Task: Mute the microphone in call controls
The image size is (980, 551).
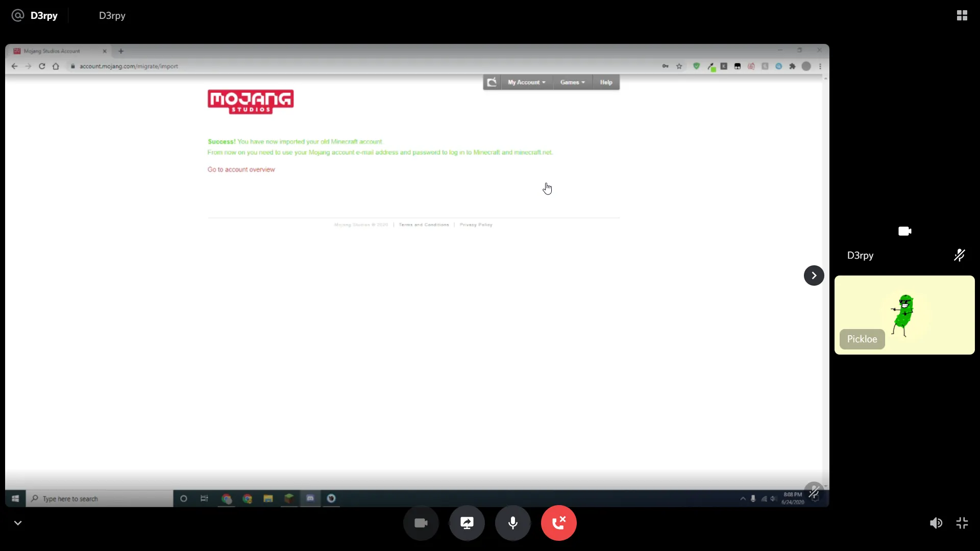Action: click(512, 523)
